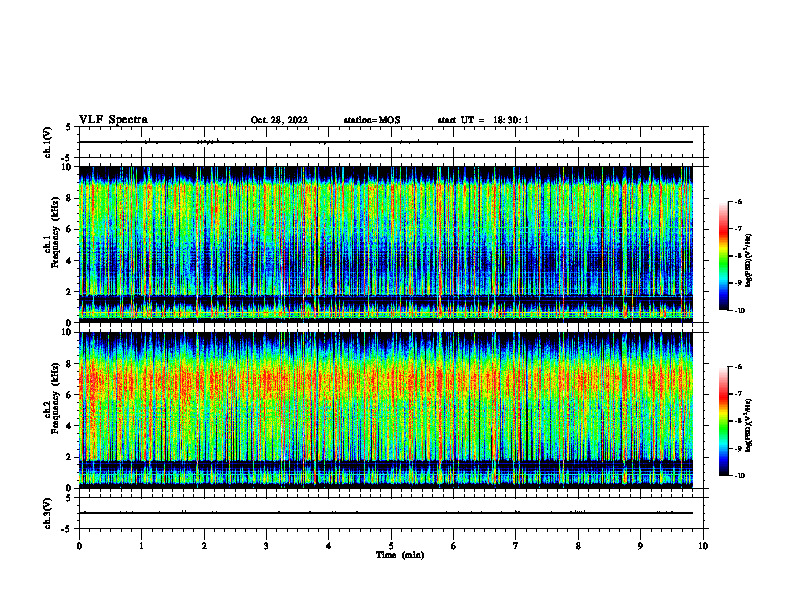Click the ch.2 color scale bar

pos(723,421)
